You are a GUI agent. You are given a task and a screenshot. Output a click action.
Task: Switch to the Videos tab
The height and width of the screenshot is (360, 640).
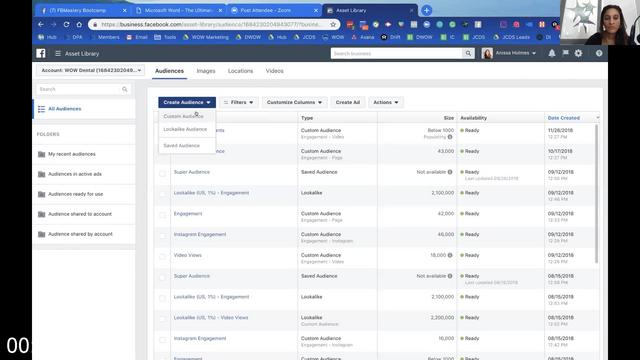[274, 71]
